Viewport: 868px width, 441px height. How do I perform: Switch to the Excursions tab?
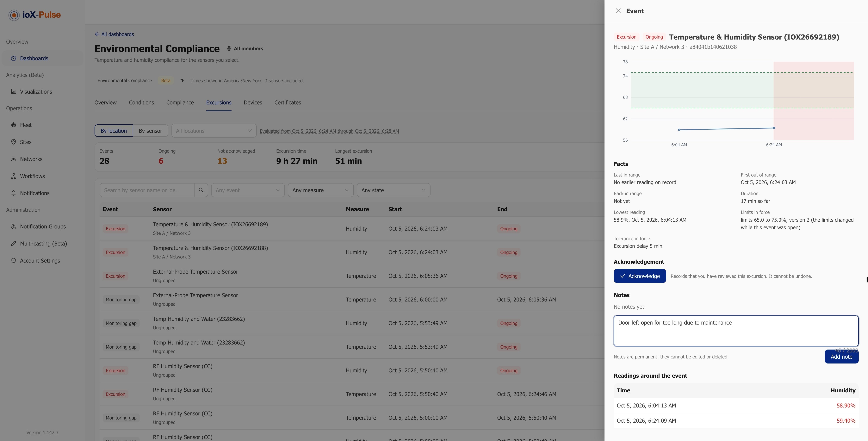tap(219, 102)
